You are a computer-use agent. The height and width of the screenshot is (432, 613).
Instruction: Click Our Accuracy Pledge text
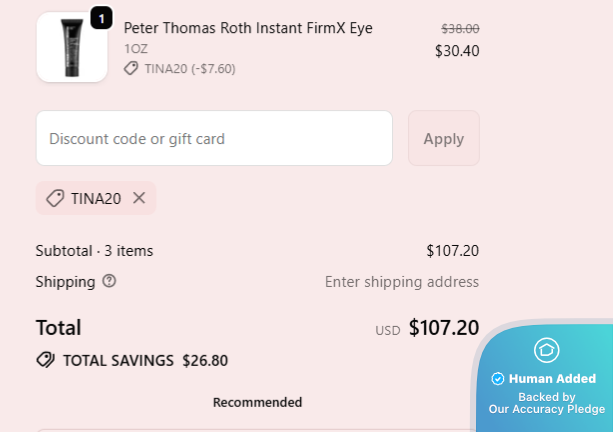click(x=546, y=410)
